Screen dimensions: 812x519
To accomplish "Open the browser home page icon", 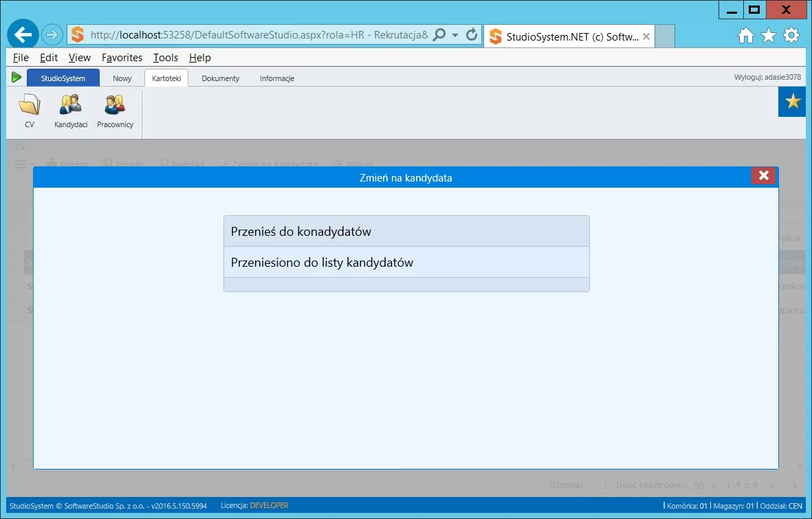I will [746, 35].
